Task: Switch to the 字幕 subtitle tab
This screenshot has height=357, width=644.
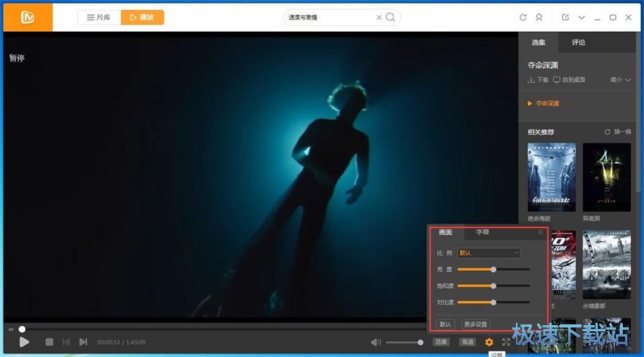Action: pyautogui.click(x=482, y=233)
